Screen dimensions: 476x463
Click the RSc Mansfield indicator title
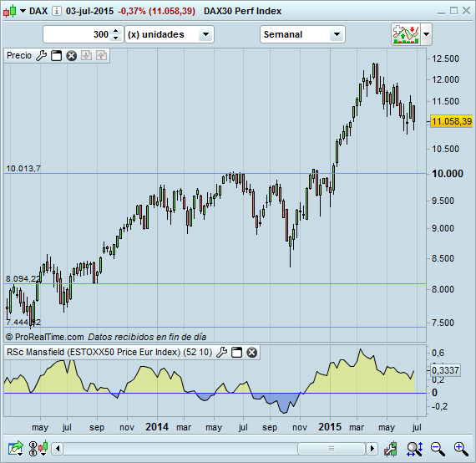coord(109,352)
